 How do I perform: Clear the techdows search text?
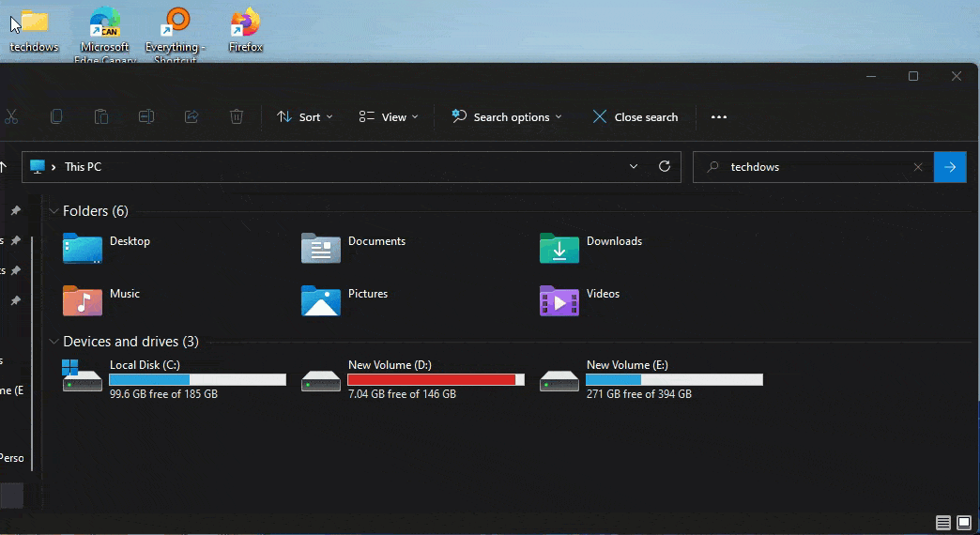(918, 167)
